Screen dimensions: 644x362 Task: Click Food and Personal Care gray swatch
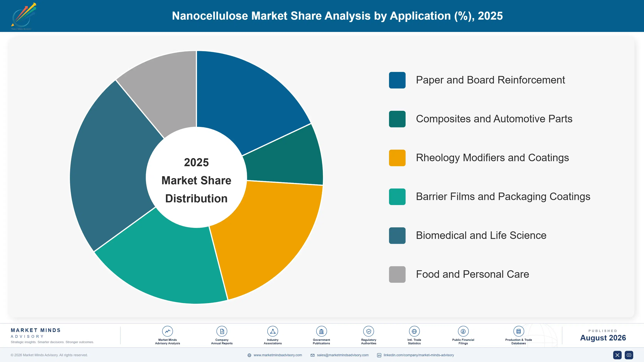397,274
